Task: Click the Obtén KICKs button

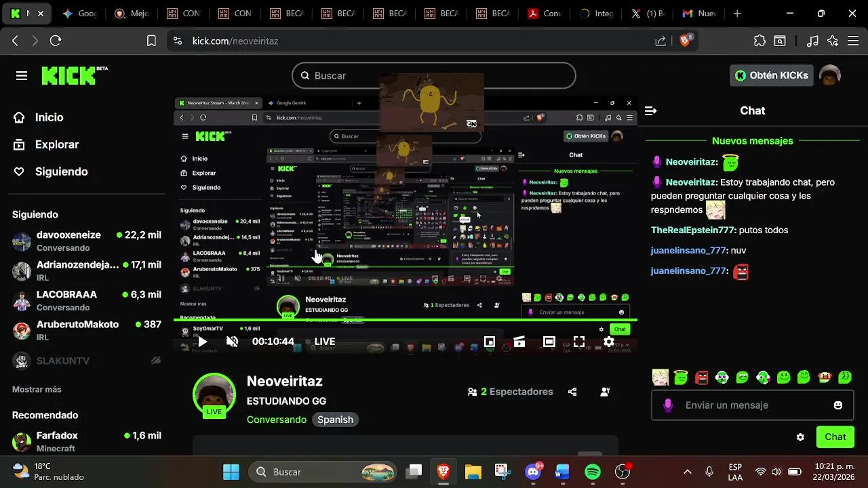Action: [x=772, y=75]
